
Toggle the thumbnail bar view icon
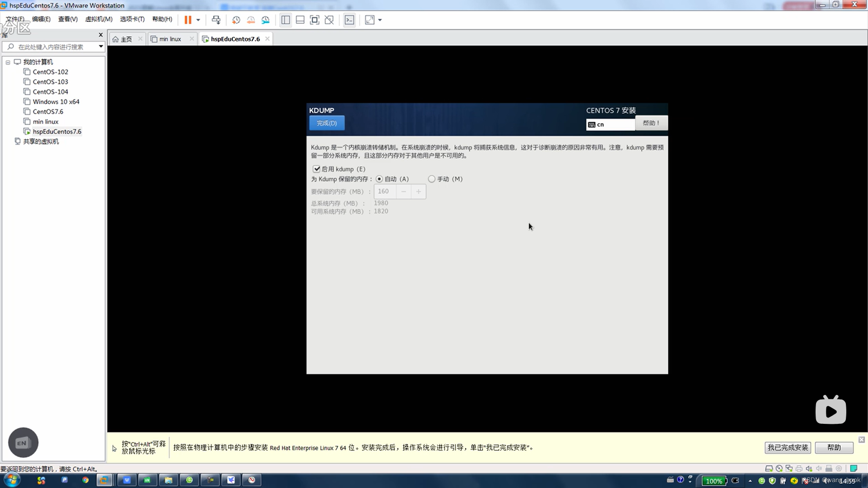(x=300, y=20)
